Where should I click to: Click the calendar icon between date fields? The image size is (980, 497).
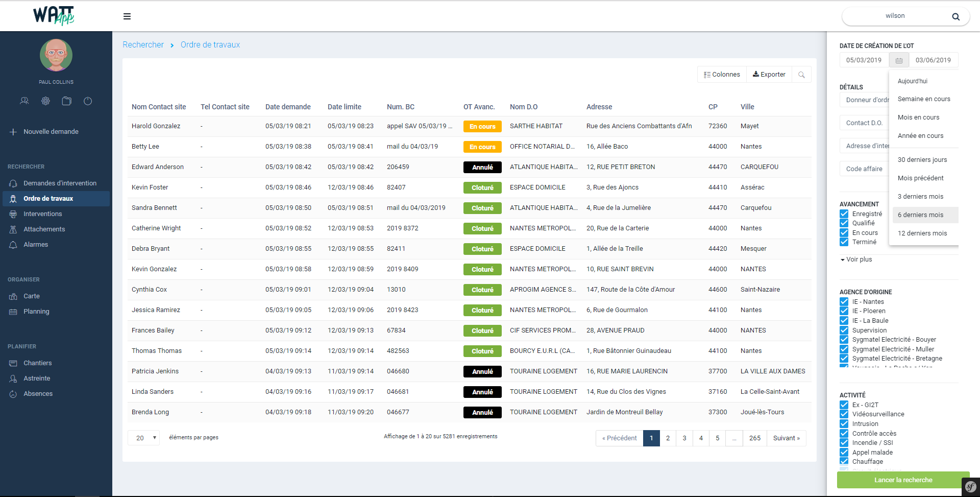pyautogui.click(x=899, y=60)
